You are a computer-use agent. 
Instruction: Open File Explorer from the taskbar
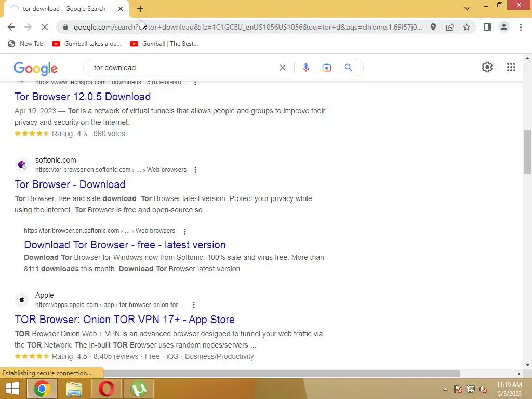[x=74, y=389]
